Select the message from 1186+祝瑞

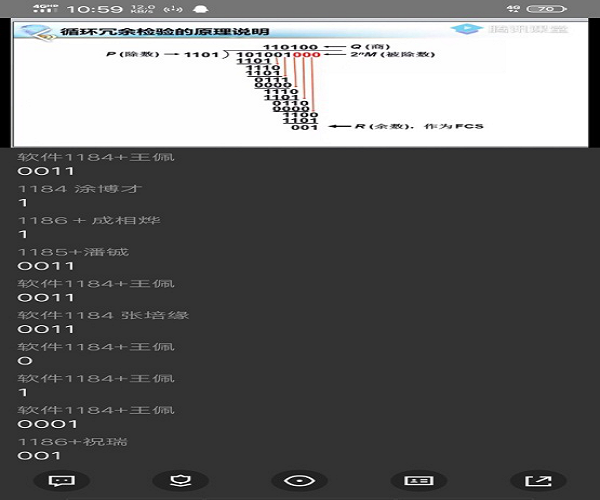(73, 442)
